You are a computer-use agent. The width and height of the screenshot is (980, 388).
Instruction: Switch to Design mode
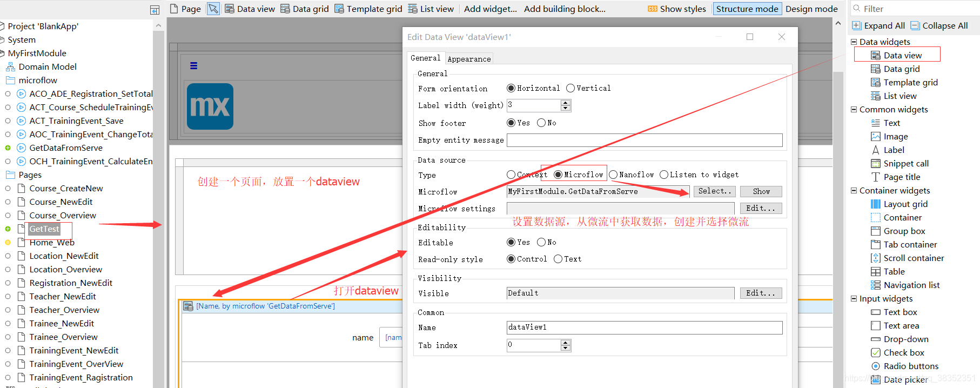(811, 9)
